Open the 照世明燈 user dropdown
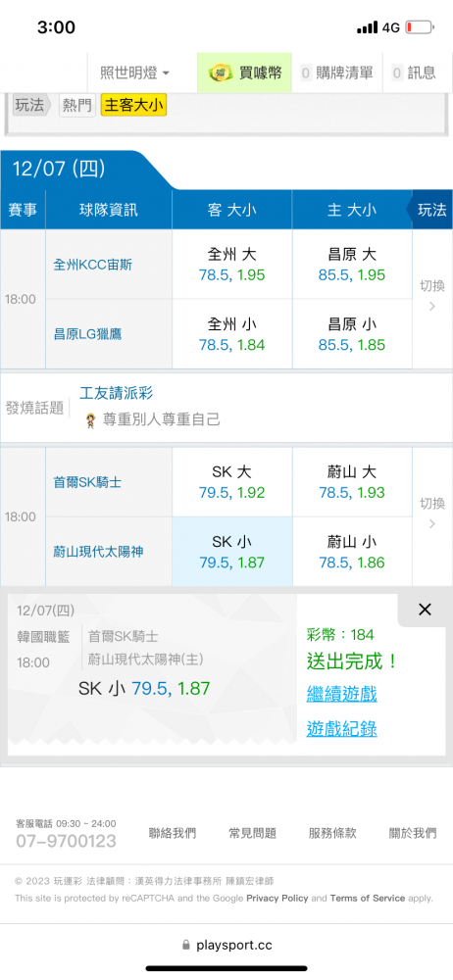The width and height of the screenshot is (453, 980). click(135, 73)
